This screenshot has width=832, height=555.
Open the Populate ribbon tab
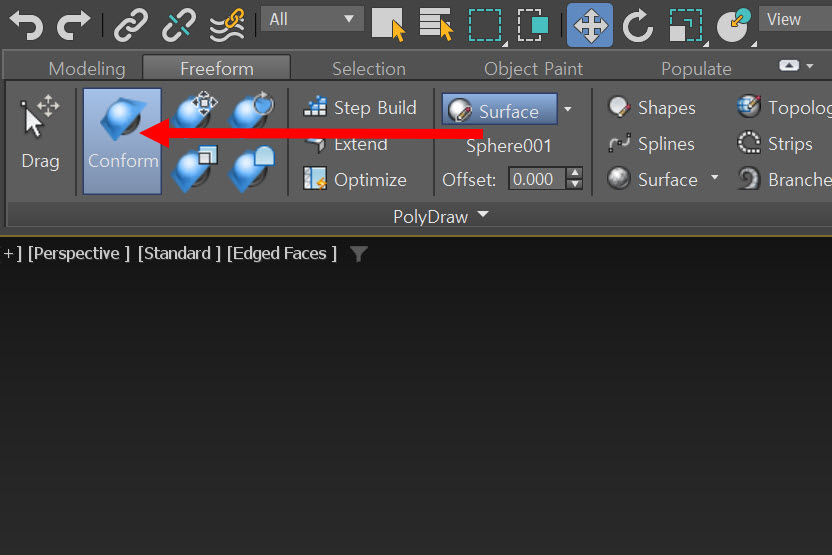click(x=696, y=68)
